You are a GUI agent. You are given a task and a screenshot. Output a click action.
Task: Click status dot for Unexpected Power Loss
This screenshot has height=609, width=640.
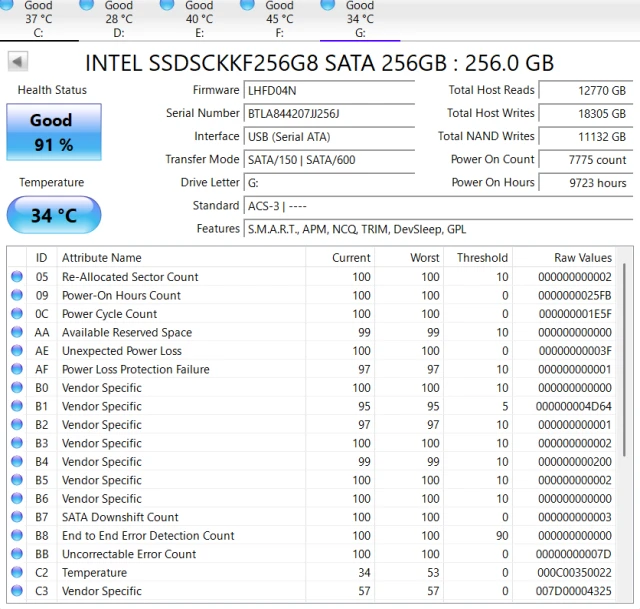17,350
